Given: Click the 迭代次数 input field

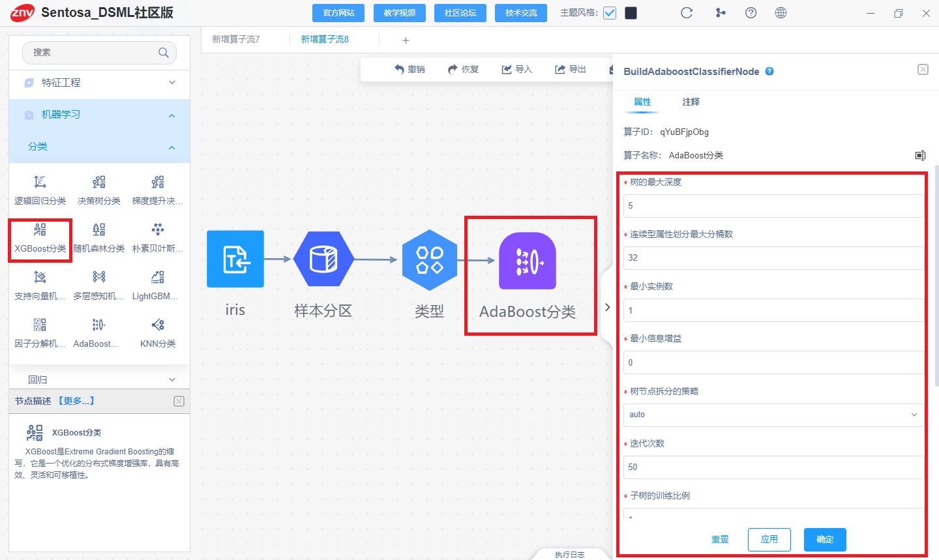Looking at the screenshot, I should pyautogui.click(x=773, y=467).
